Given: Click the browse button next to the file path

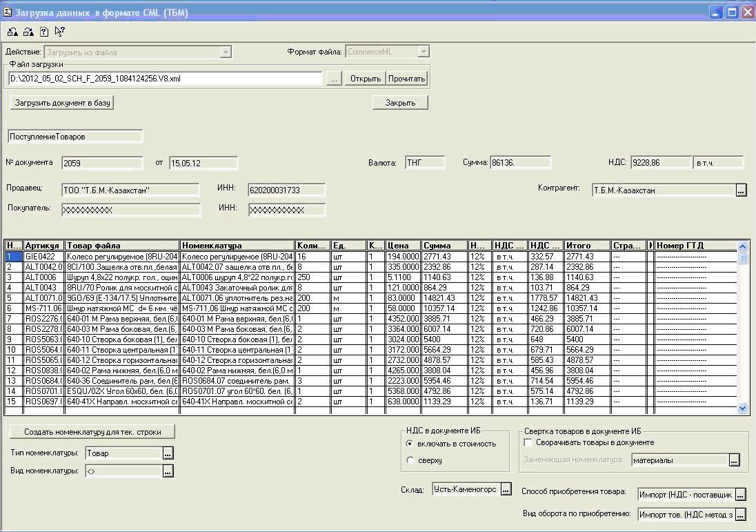Looking at the screenshot, I should tap(334, 79).
